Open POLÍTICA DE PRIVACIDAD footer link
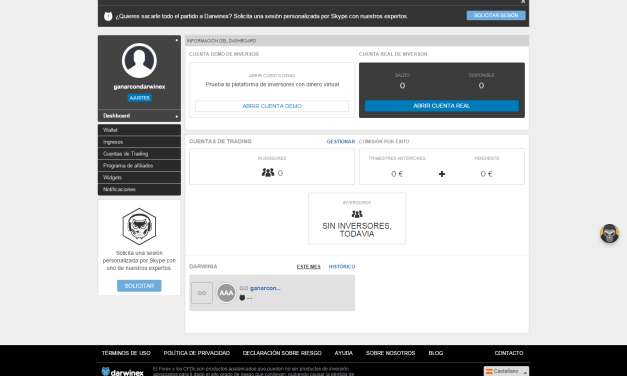 click(x=197, y=353)
